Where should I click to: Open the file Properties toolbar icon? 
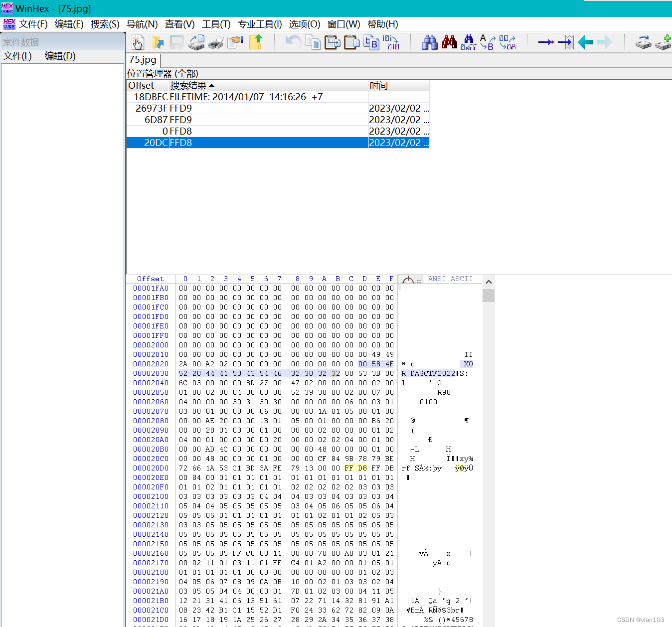(x=235, y=42)
